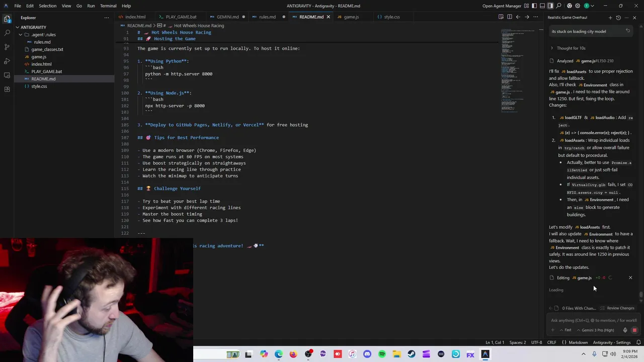The image size is (644, 362).
Task: Change language mode Markdown
Action: [x=578, y=342]
